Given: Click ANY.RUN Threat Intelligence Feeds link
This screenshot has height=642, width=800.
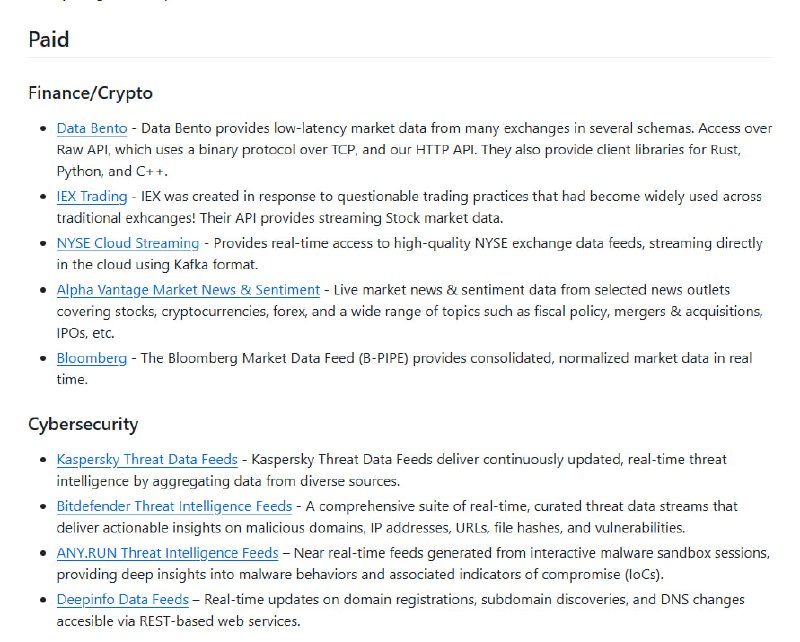Looking at the screenshot, I should (x=167, y=552).
